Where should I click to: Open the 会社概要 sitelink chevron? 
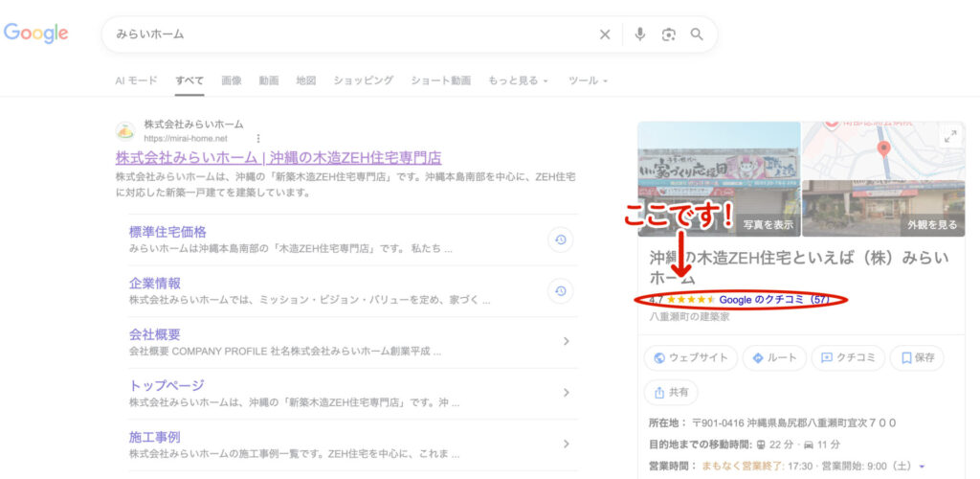[567, 342]
